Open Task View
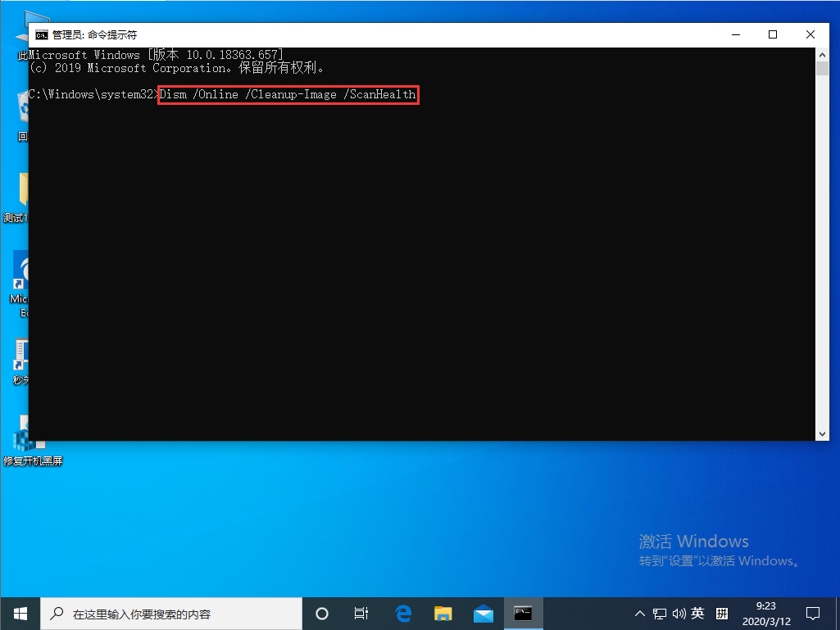Image resolution: width=840 pixels, height=630 pixels. [361, 613]
